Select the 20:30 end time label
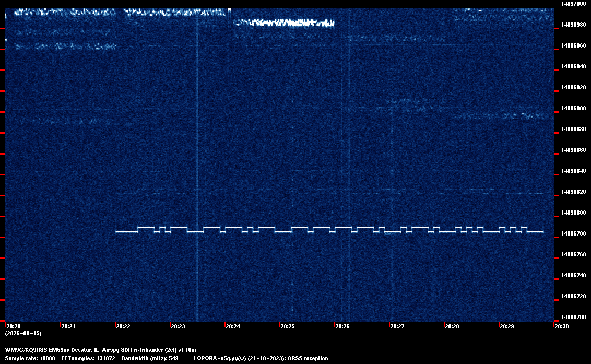This screenshot has height=364, width=591. 561,326
